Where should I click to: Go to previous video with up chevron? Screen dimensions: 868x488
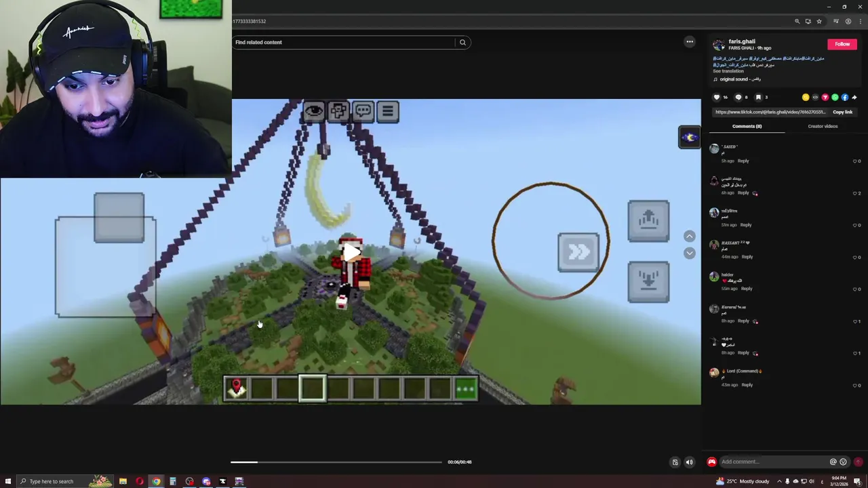click(689, 236)
